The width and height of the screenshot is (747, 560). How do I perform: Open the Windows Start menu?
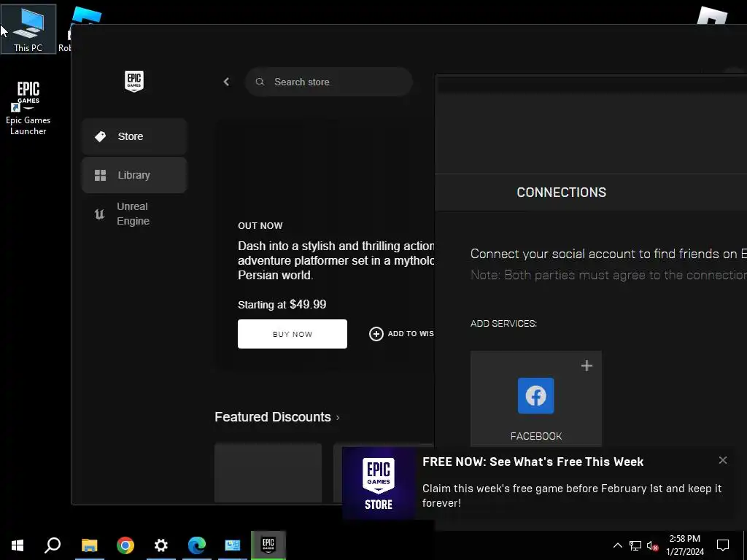click(18, 545)
